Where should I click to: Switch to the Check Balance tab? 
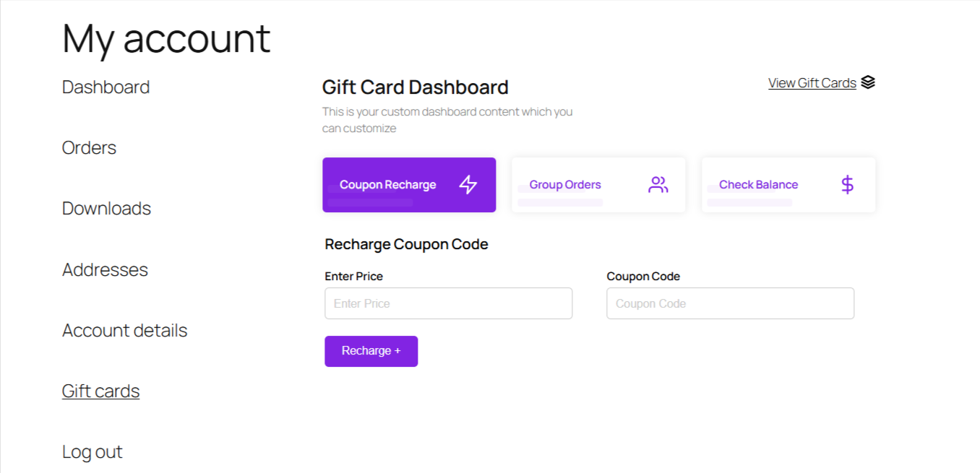click(788, 185)
